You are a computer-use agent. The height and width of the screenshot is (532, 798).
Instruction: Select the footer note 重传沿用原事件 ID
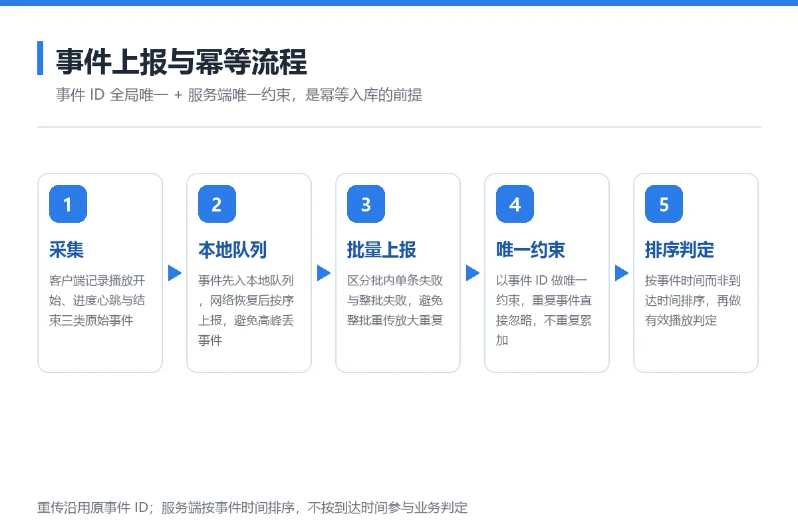tap(253, 508)
